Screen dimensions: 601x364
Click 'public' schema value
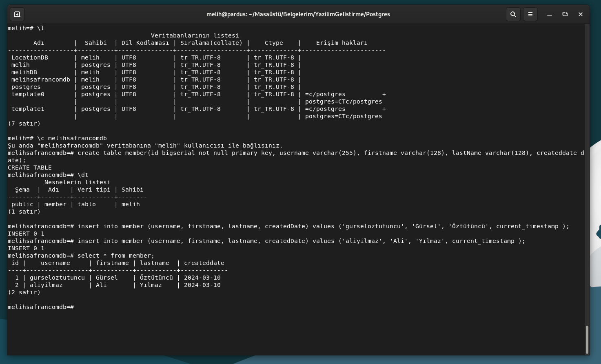22,204
